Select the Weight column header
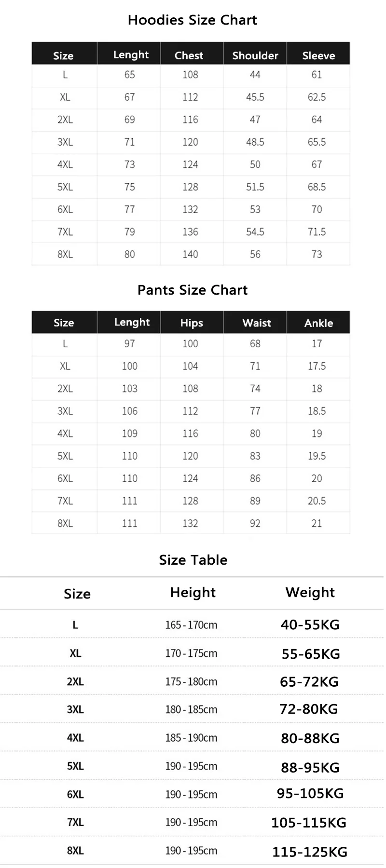 310,593
